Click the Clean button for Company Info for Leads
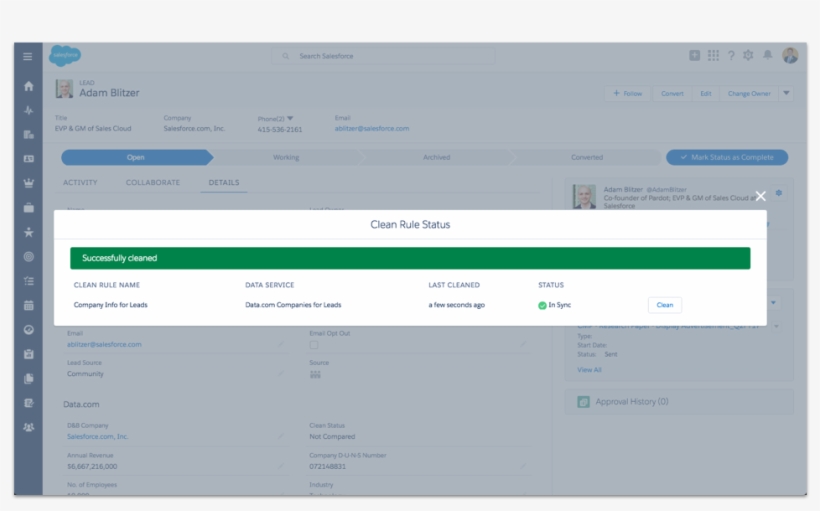Viewport: 820px width, 511px height. click(x=665, y=305)
